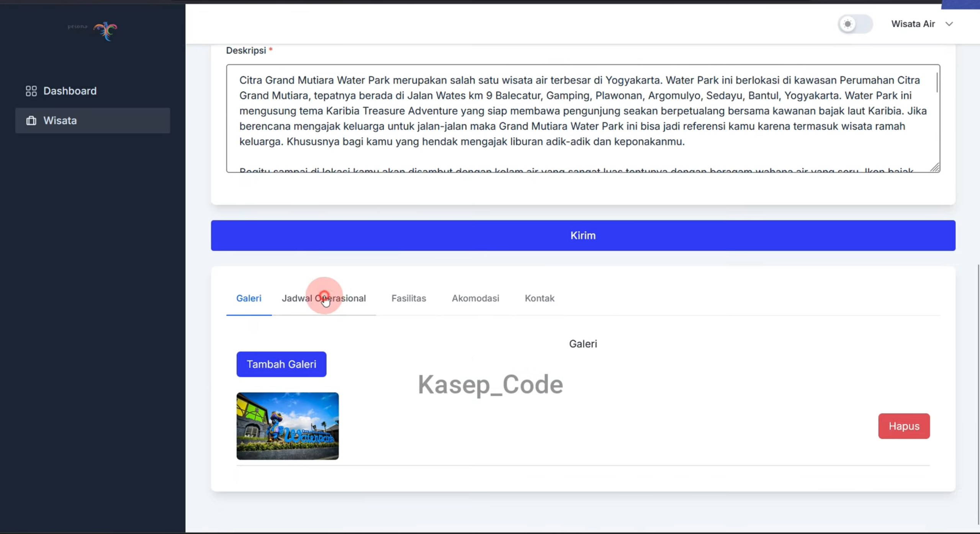The height and width of the screenshot is (534, 980).
Task: Toggle the dark mode switch
Action: pyautogui.click(x=855, y=24)
